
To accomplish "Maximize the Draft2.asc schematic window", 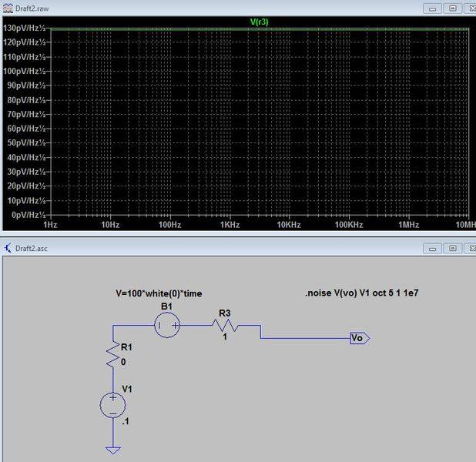I will point(452,248).
